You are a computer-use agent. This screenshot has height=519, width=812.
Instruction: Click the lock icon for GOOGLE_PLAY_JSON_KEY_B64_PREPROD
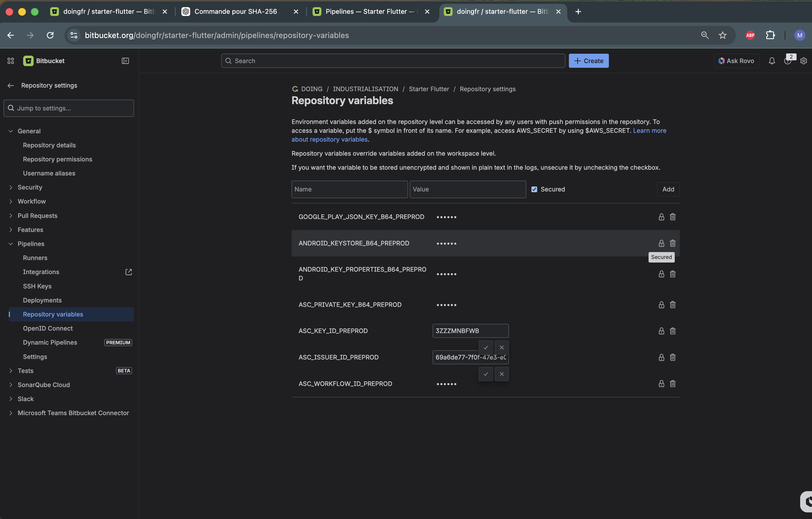661,217
